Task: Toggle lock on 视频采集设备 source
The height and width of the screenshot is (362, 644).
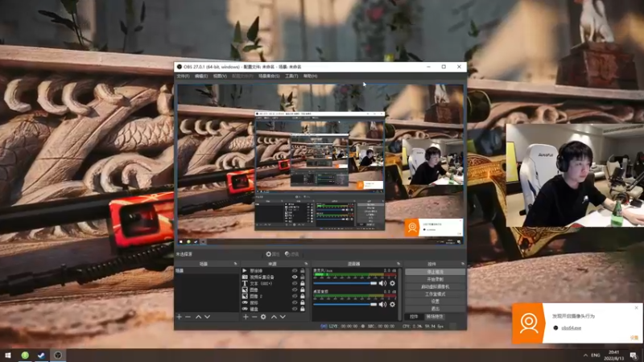Action: pyautogui.click(x=303, y=277)
